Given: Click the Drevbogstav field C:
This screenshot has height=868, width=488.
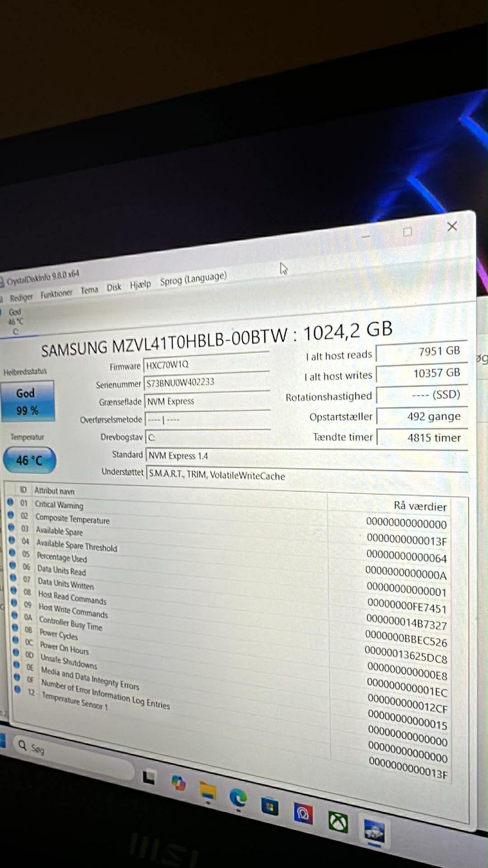Looking at the screenshot, I should tap(208, 437).
